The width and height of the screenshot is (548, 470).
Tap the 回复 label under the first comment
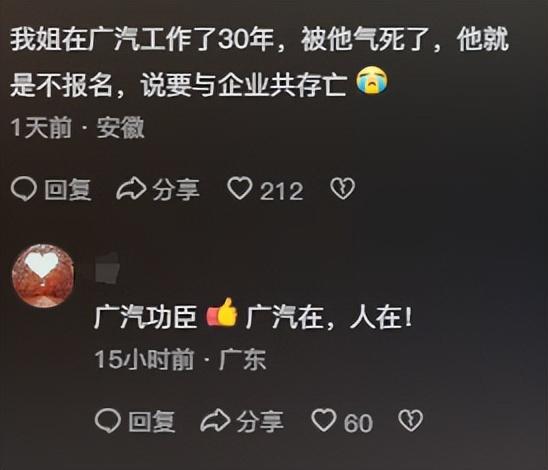[68, 190]
